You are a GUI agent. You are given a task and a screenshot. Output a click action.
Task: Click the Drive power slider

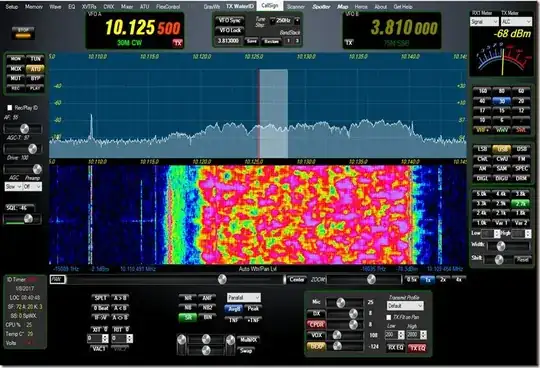coord(23,169)
